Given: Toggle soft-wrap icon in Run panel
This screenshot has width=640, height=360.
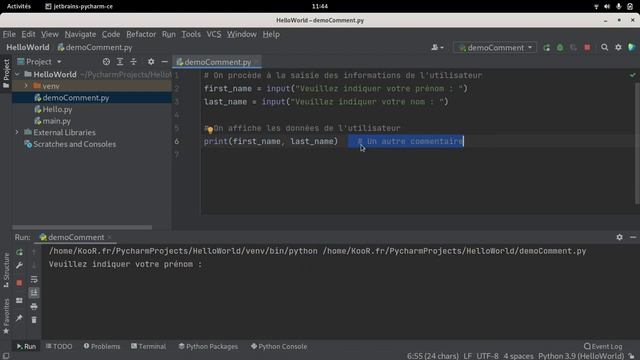Looking at the screenshot, I should (x=34, y=279).
